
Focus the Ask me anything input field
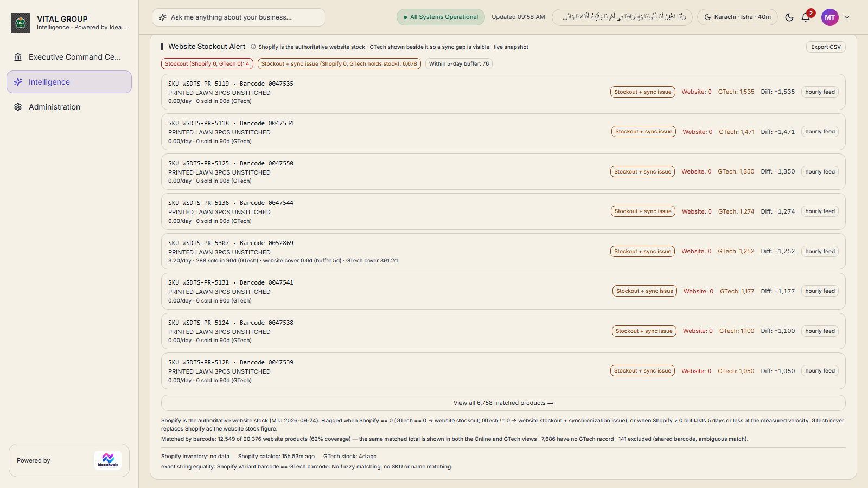pos(239,17)
